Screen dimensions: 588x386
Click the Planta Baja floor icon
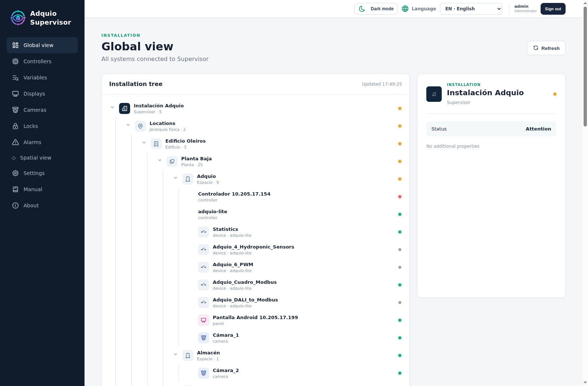pyautogui.click(x=172, y=161)
